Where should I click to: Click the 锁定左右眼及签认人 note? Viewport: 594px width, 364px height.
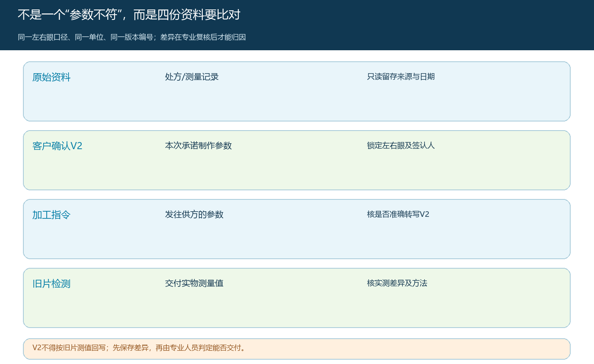pos(401,146)
